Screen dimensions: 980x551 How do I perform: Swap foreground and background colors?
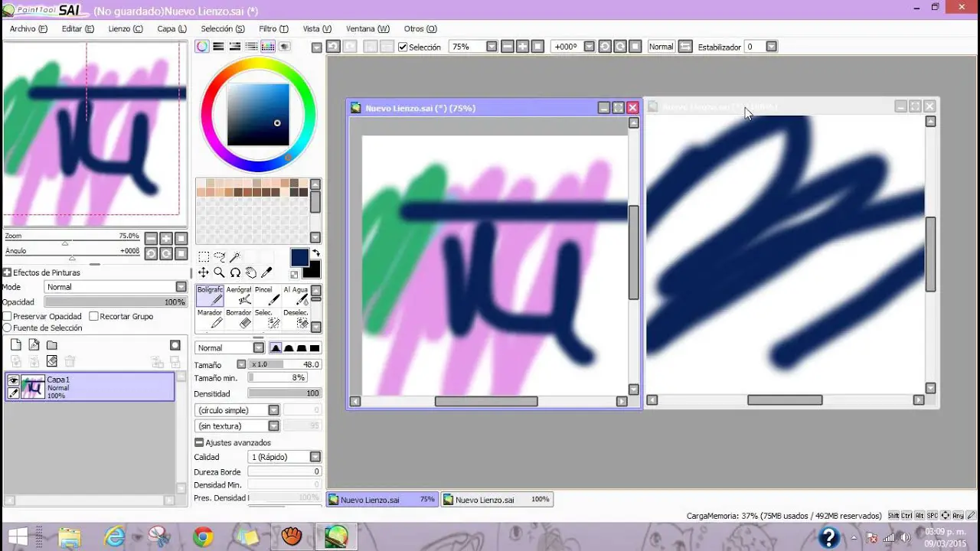click(x=315, y=253)
